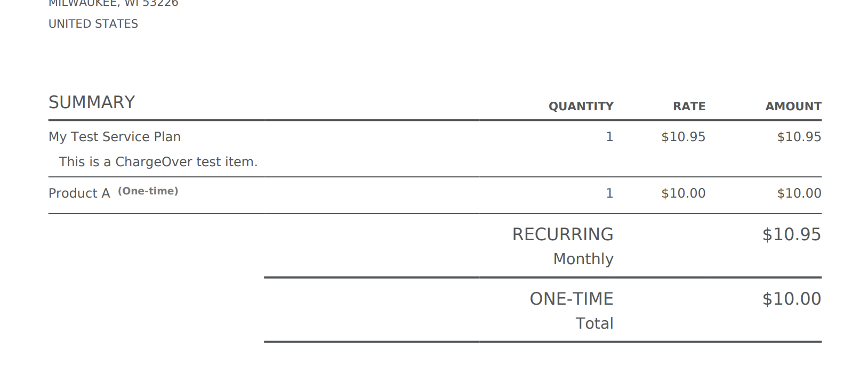Click the $10.95 recurring total amount
868x375 pixels.
(791, 234)
